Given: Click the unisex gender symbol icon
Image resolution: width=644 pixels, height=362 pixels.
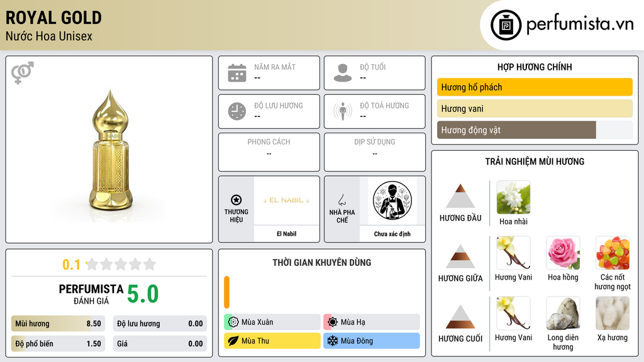Looking at the screenshot, I should tap(22, 73).
